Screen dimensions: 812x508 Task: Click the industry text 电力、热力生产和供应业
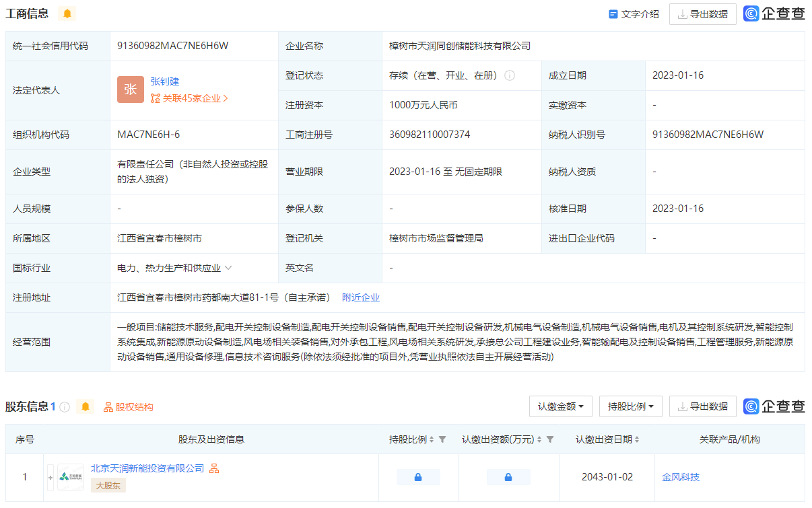tap(169, 268)
